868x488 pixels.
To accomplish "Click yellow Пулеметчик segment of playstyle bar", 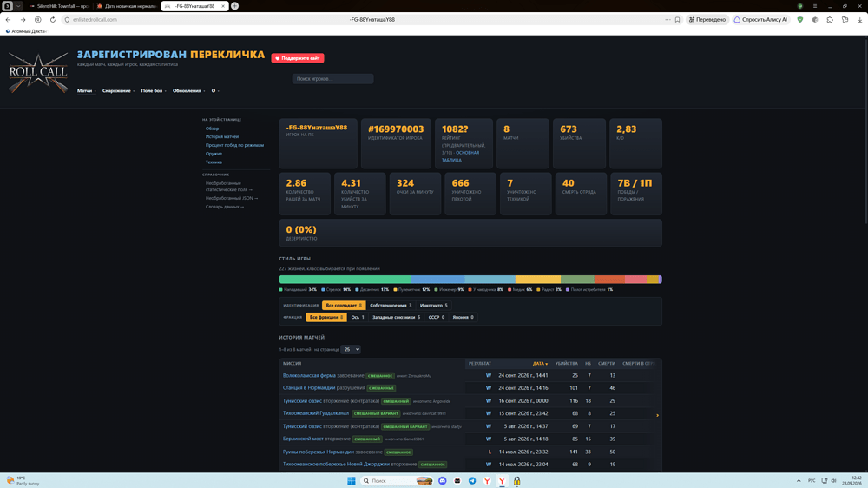I will pos(537,280).
